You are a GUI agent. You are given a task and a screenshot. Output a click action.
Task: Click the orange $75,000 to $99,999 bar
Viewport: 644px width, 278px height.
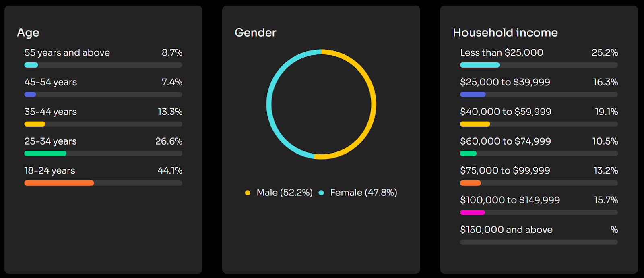[x=471, y=183]
